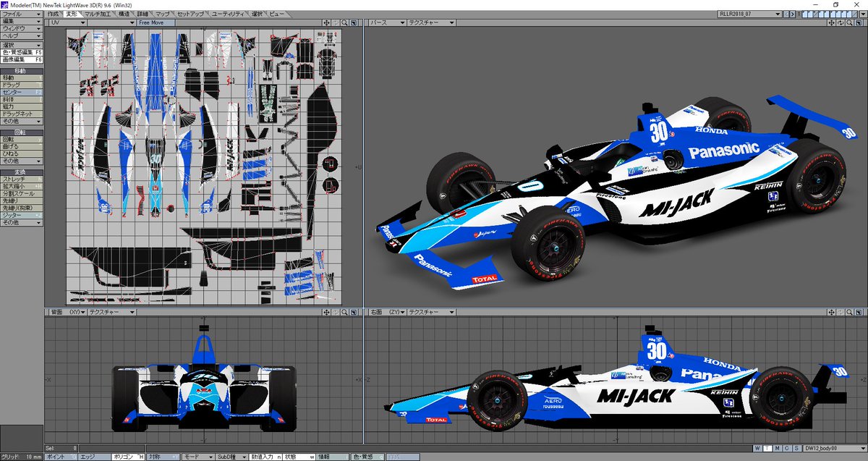Open the ファイル menu dropdown
Image resolution: width=868 pixels, height=461 pixels.
coord(22,14)
